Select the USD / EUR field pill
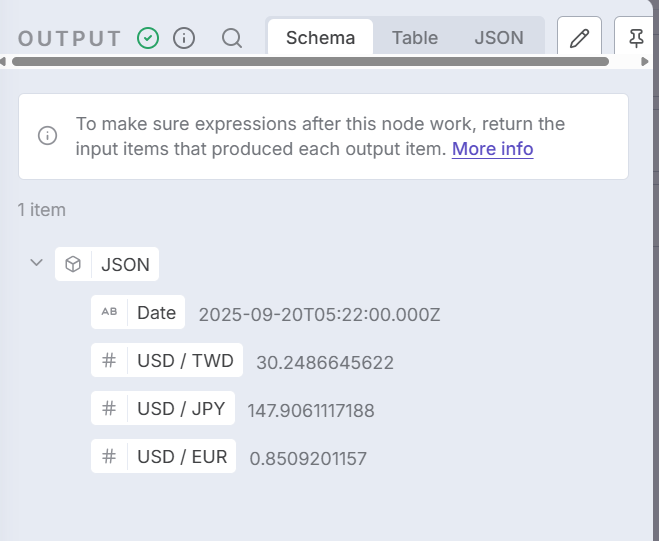Viewport: 659px width, 541px height. [182, 457]
